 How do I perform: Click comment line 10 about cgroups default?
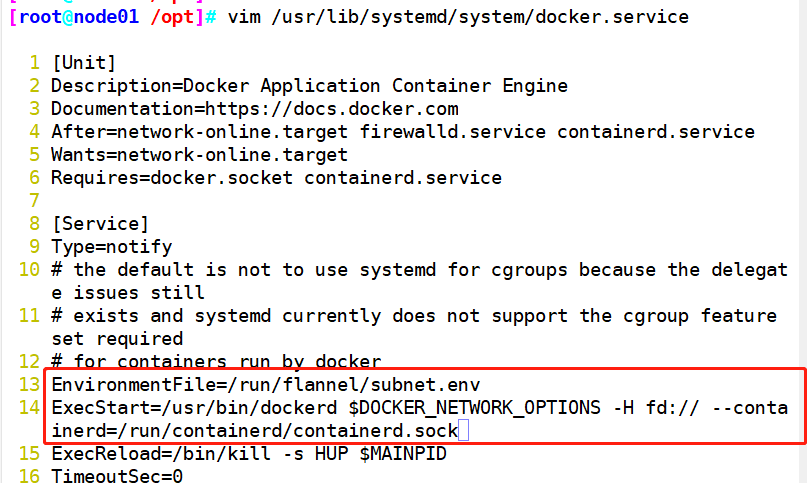tap(419, 281)
